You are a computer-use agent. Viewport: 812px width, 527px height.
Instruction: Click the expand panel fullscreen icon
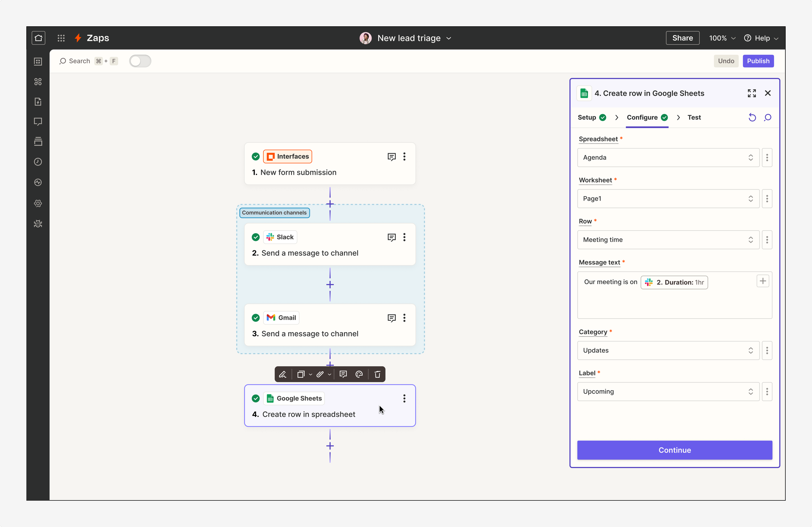752,93
